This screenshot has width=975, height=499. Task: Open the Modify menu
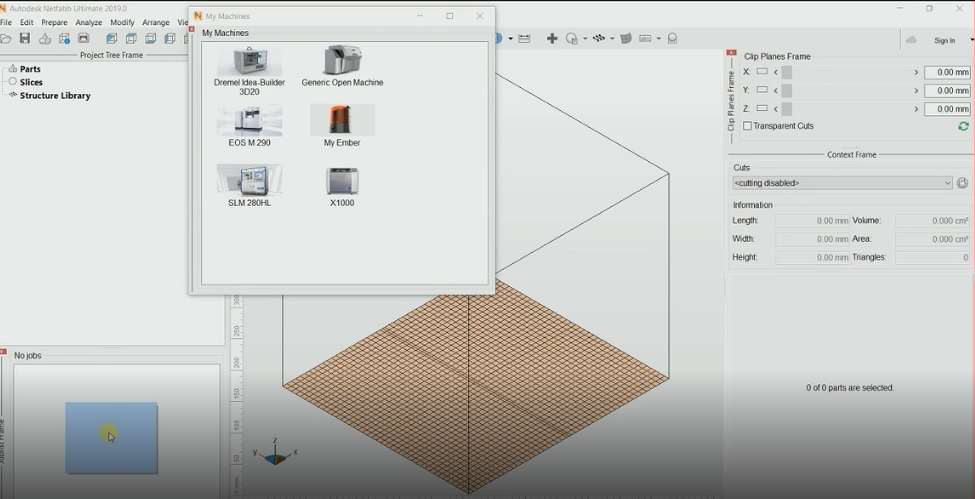click(x=122, y=22)
